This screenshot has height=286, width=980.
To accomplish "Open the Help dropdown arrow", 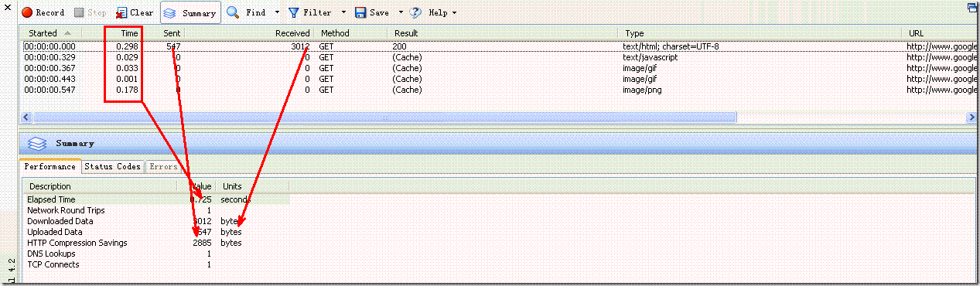I will click(454, 13).
